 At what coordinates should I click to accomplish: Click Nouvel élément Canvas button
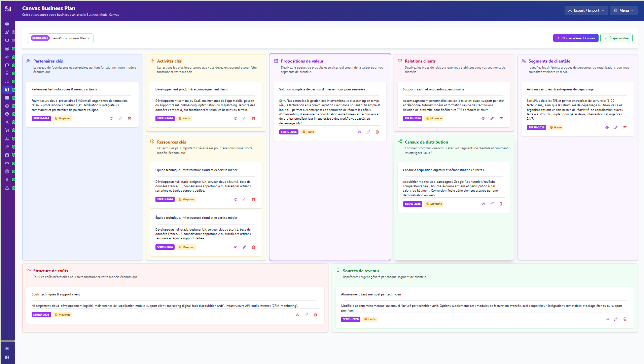[x=576, y=38]
